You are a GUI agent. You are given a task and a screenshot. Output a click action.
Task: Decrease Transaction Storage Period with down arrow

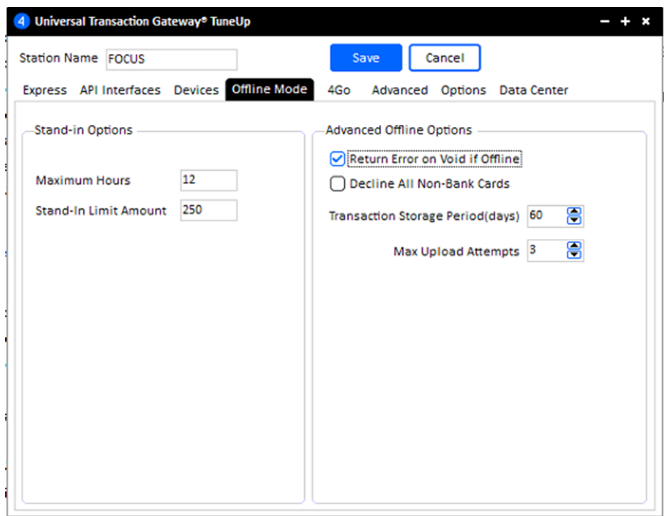point(574,221)
